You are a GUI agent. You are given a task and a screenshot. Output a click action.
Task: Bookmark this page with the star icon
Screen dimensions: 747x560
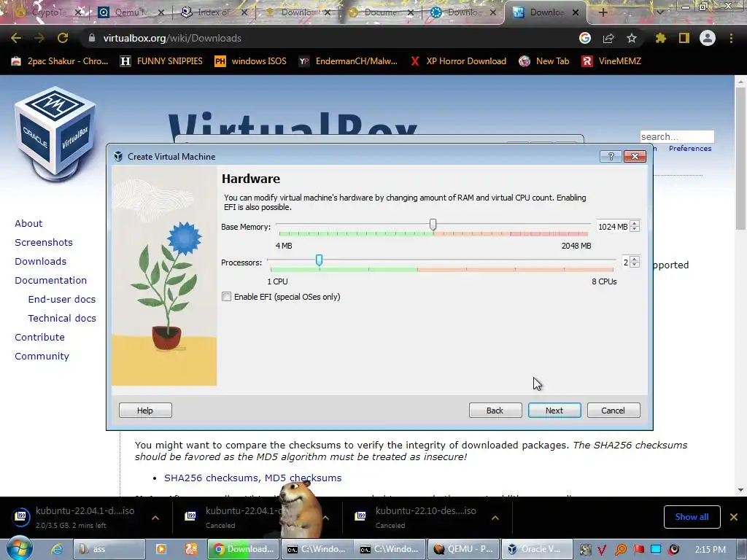point(632,38)
